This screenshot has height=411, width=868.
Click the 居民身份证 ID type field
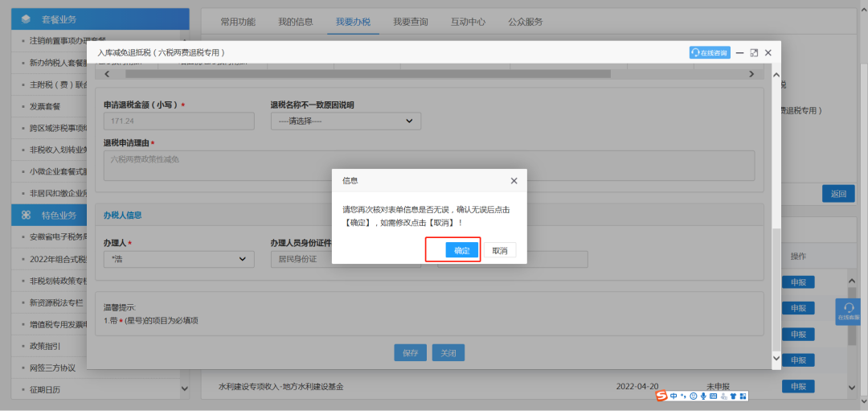346,259
